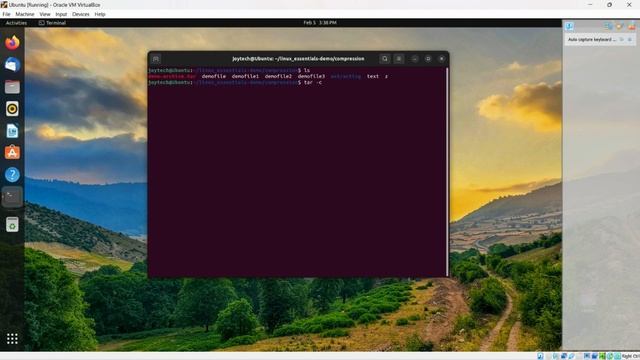Dismiss the Auto capture keyboard notification
Viewport: 640px width, 360px height.
(630, 40)
